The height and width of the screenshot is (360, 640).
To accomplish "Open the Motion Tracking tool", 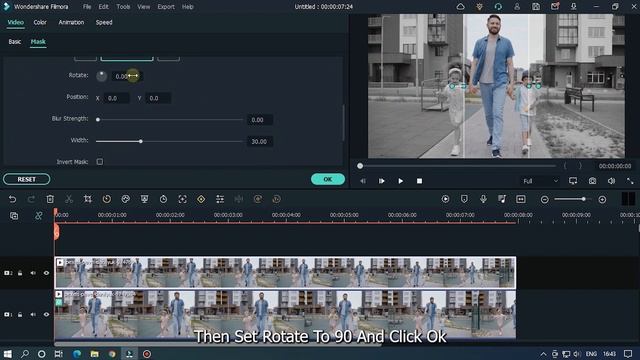I will pos(182,199).
